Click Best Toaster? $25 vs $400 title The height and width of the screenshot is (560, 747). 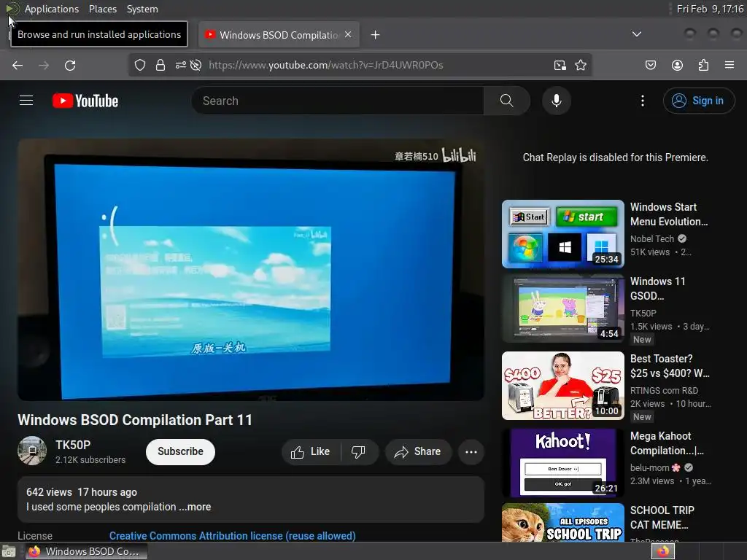(x=670, y=366)
